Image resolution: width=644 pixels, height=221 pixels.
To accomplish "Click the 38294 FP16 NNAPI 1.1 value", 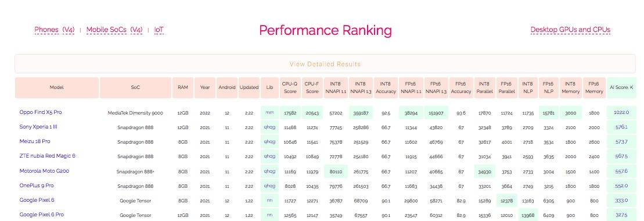I will click(x=411, y=112).
